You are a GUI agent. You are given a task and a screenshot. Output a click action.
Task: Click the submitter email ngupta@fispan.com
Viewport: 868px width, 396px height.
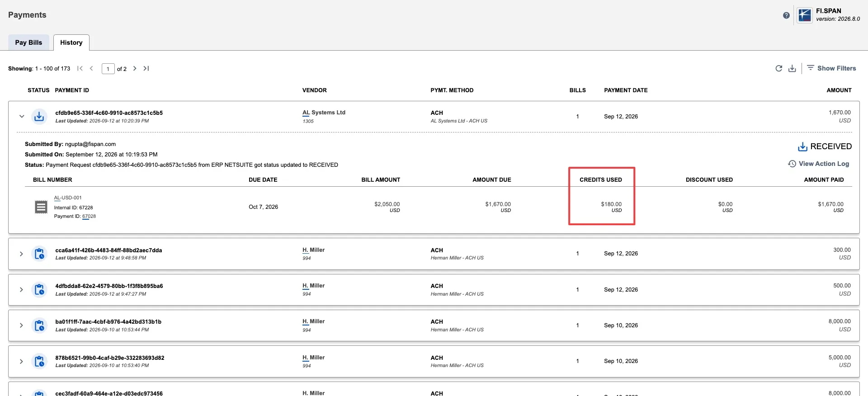(x=90, y=144)
